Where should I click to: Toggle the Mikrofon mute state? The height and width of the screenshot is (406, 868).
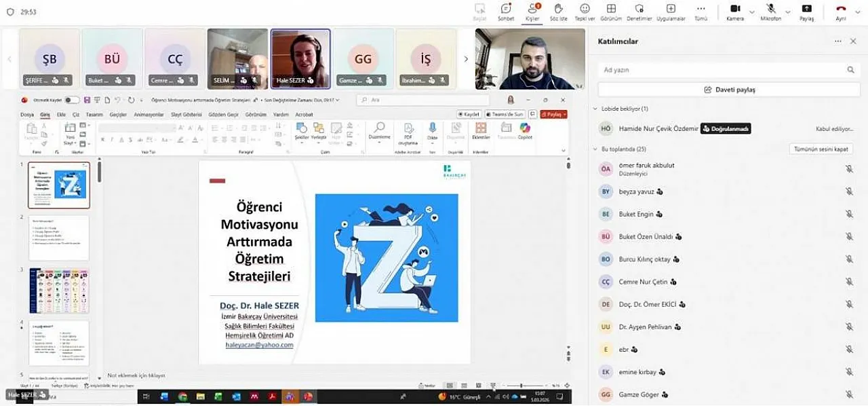point(771,11)
